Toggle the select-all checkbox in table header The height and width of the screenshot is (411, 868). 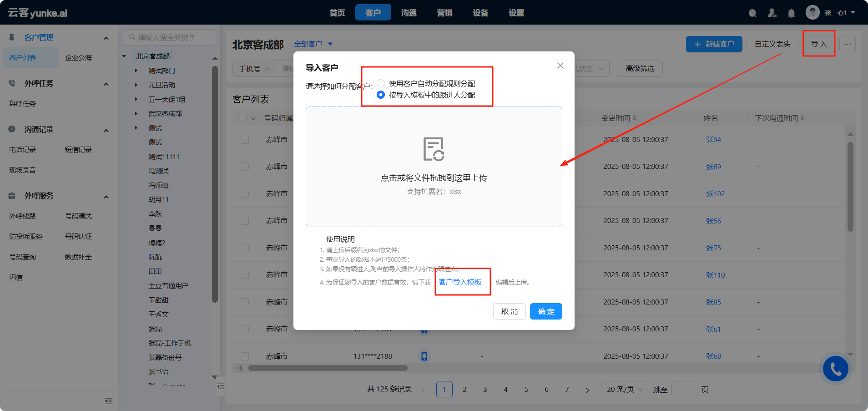[x=242, y=118]
